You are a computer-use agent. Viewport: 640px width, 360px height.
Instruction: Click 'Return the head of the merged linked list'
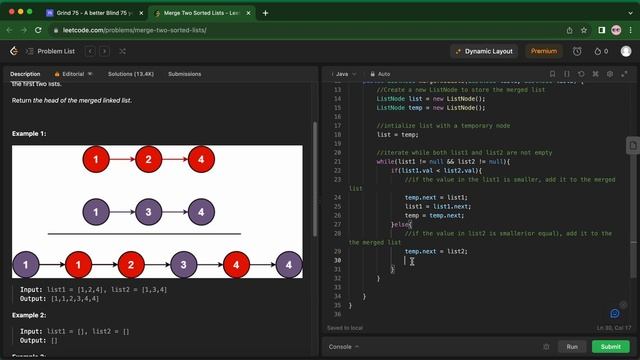pos(72,100)
